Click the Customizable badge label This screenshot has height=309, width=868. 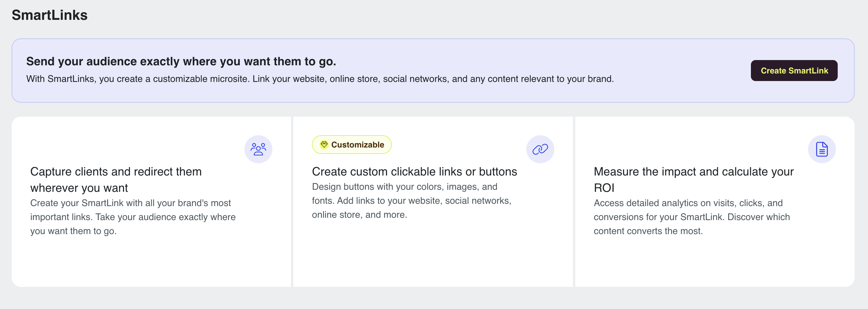pyautogui.click(x=352, y=145)
